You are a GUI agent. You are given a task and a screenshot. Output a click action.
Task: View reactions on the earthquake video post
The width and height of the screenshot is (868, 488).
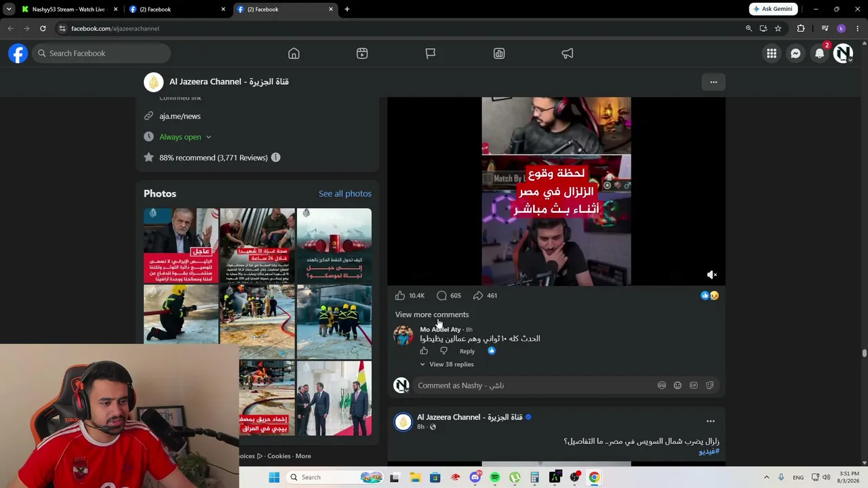pyautogui.click(x=709, y=296)
